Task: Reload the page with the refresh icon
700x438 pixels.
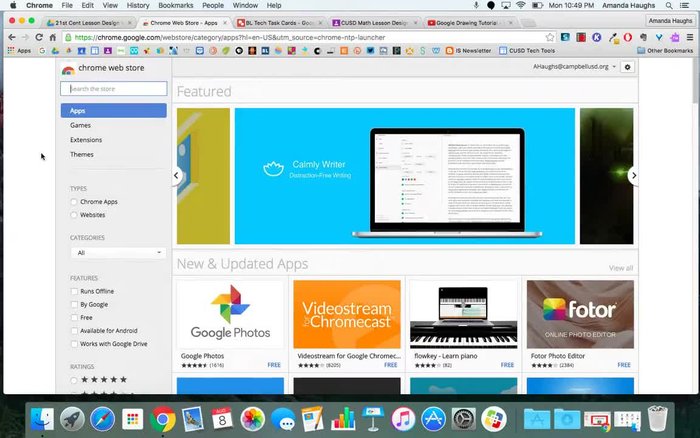Action: click(52, 37)
